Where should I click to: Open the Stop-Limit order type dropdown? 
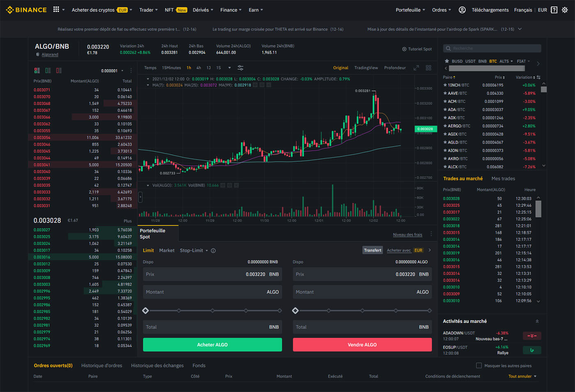pos(194,250)
